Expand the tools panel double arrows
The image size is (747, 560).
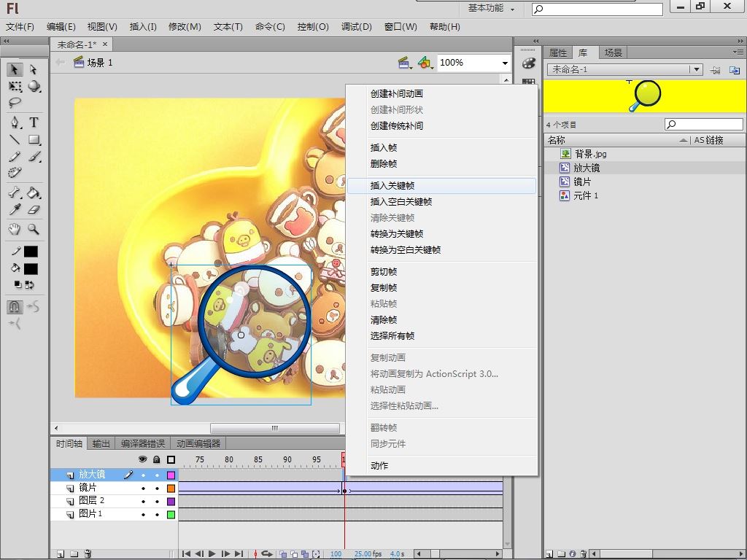click(6, 41)
